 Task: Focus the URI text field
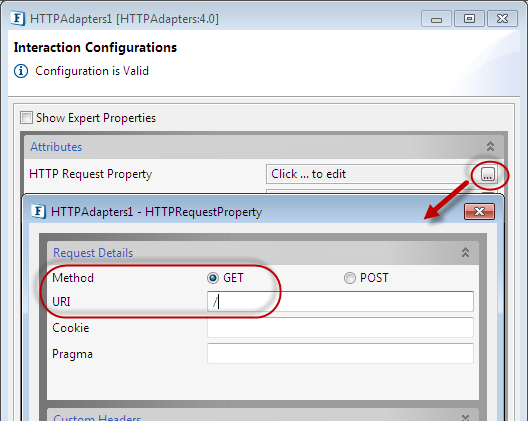(x=340, y=301)
